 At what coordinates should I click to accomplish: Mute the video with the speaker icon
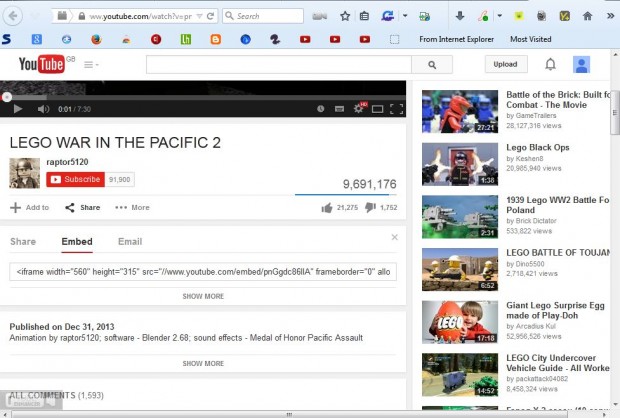43,109
